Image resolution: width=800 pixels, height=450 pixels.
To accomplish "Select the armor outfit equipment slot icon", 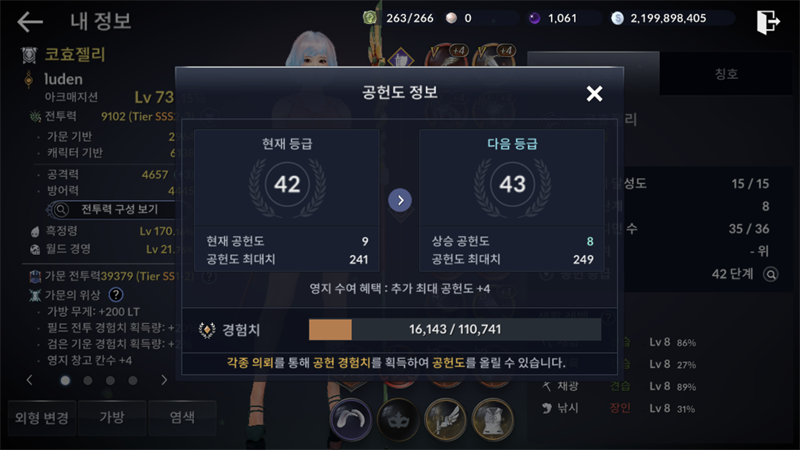I will tap(493, 419).
